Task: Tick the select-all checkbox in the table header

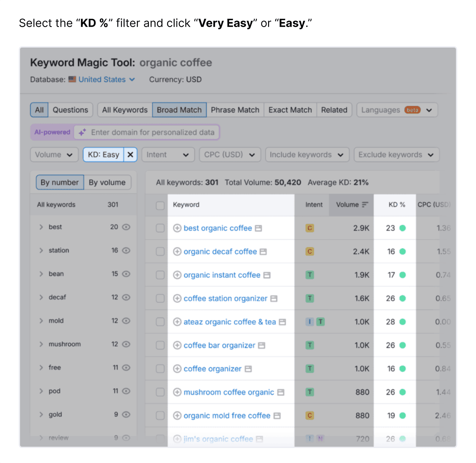Action: pyautogui.click(x=160, y=205)
